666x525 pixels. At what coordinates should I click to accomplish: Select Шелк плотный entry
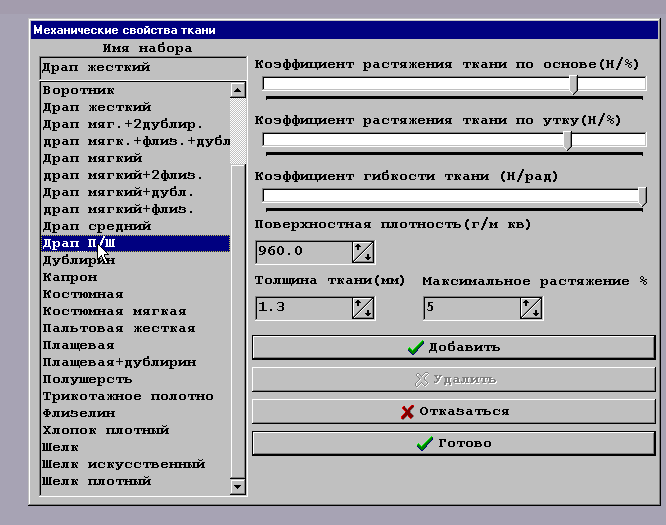pyautogui.click(x=135, y=481)
